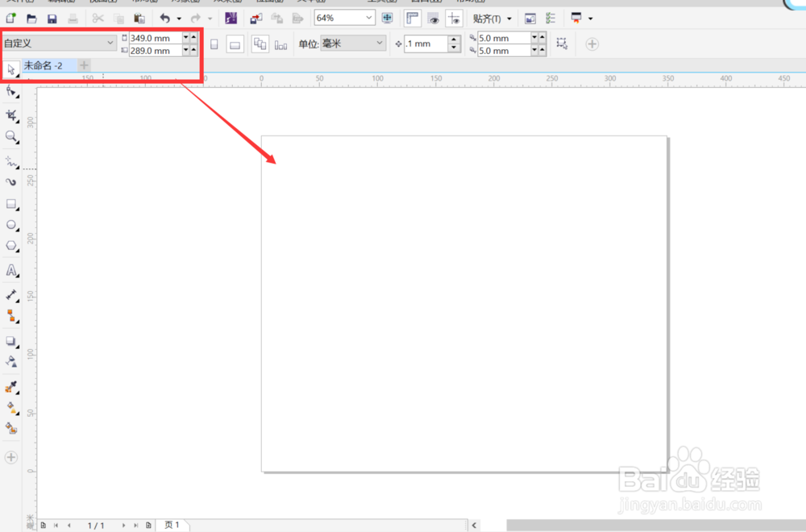Select the Color Eyedropper tool

(x=10, y=387)
